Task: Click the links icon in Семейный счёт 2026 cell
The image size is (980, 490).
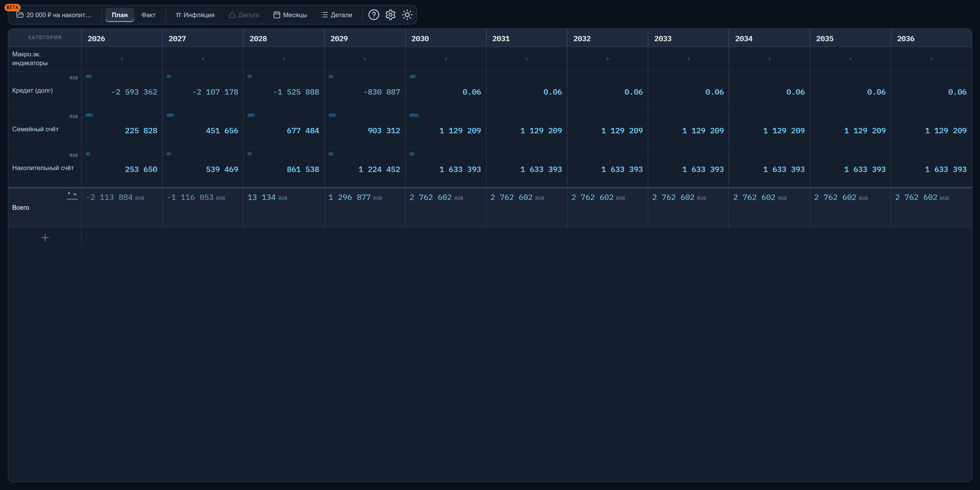Action: point(89,115)
